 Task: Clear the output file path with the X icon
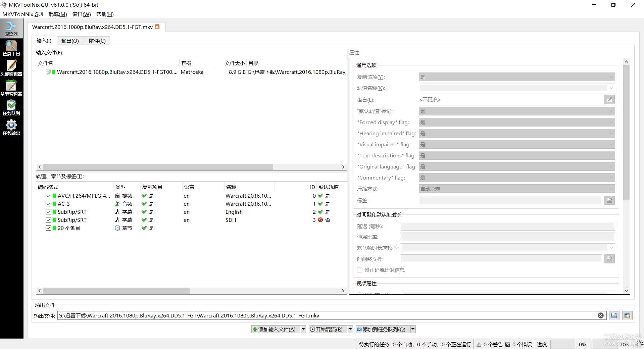point(600,315)
